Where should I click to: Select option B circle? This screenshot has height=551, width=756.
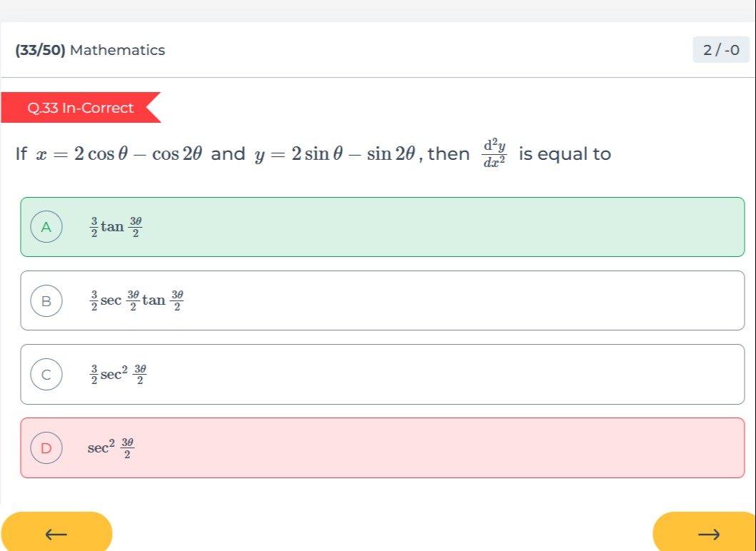(46, 300)
